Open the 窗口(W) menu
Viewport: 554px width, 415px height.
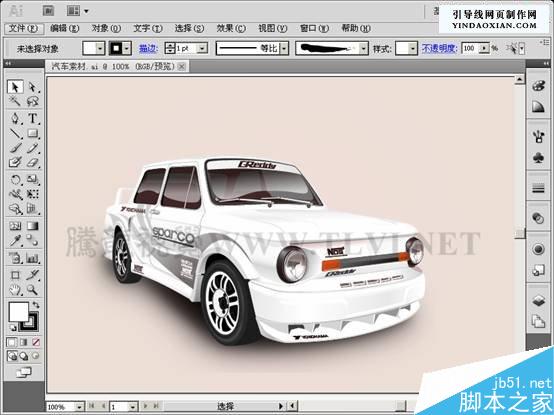click(x=314, y=28)
